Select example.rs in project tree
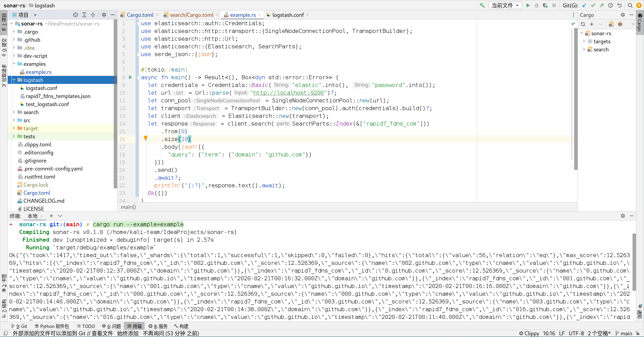Viewport: 644px width, 337px height. [39, 72]
